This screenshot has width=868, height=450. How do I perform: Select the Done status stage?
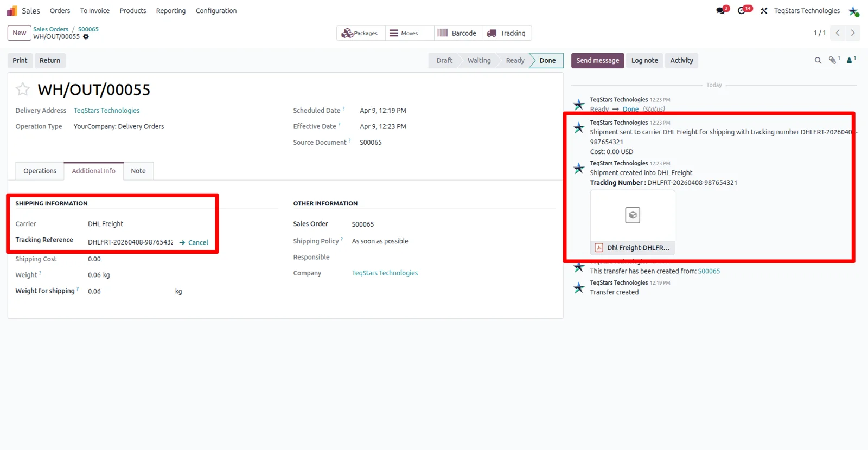(x=547, y=61)
